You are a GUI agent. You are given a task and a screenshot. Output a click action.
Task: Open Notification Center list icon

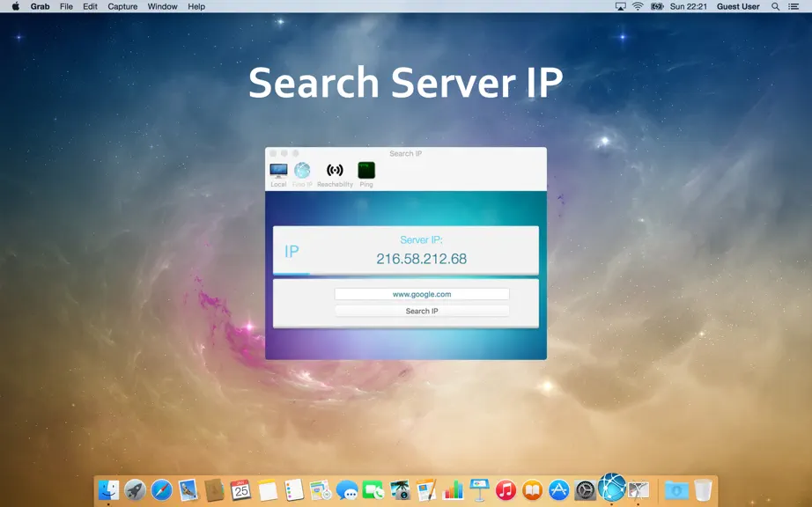pos(794,7)
